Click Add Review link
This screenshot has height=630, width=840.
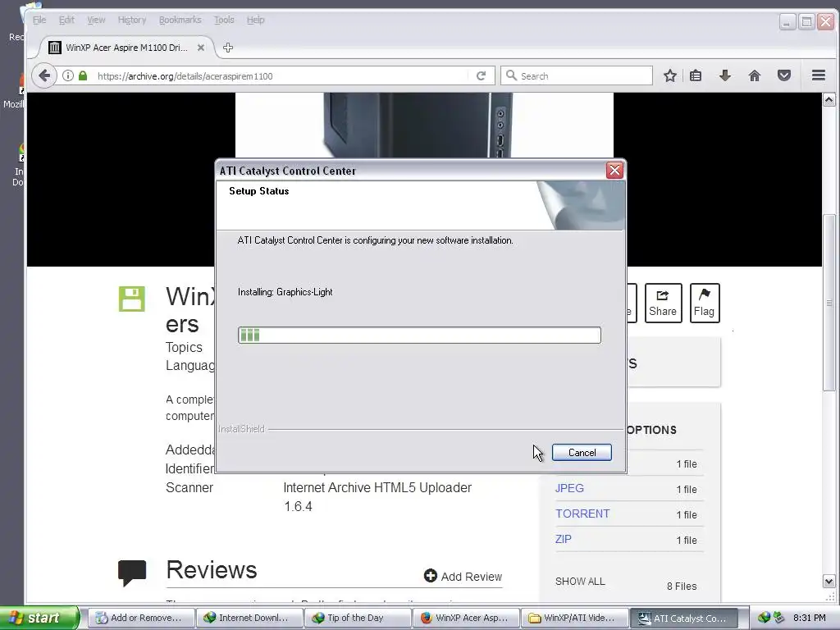pos(463,577)
